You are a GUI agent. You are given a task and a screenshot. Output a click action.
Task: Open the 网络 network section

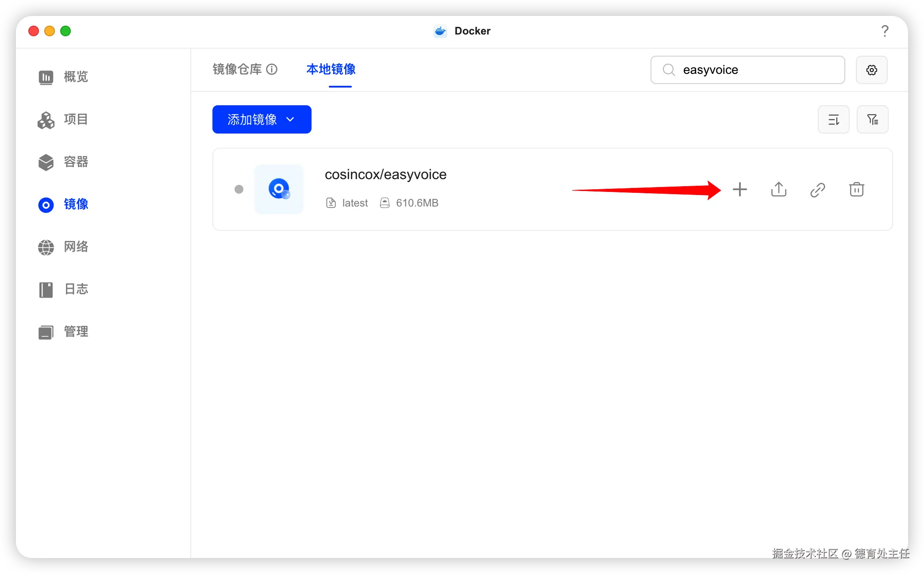pyautogui.click(x=63, y=247)
